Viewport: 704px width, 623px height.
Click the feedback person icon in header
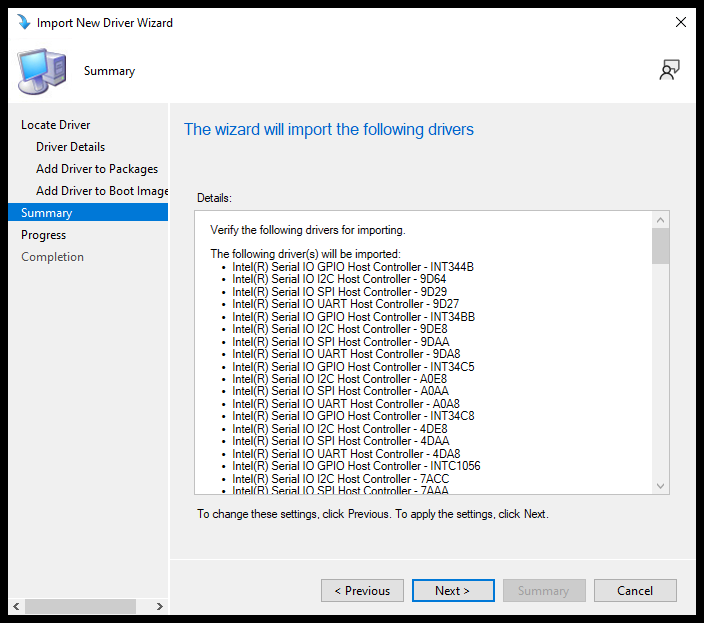click(x=669, y=70)
